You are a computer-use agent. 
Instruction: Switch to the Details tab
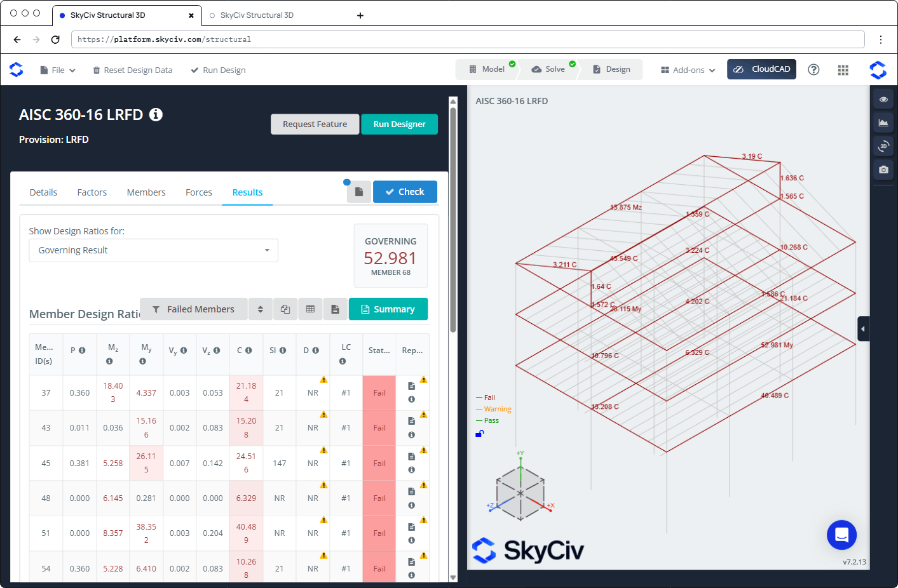pyautogui.click(x=43, y=192)
